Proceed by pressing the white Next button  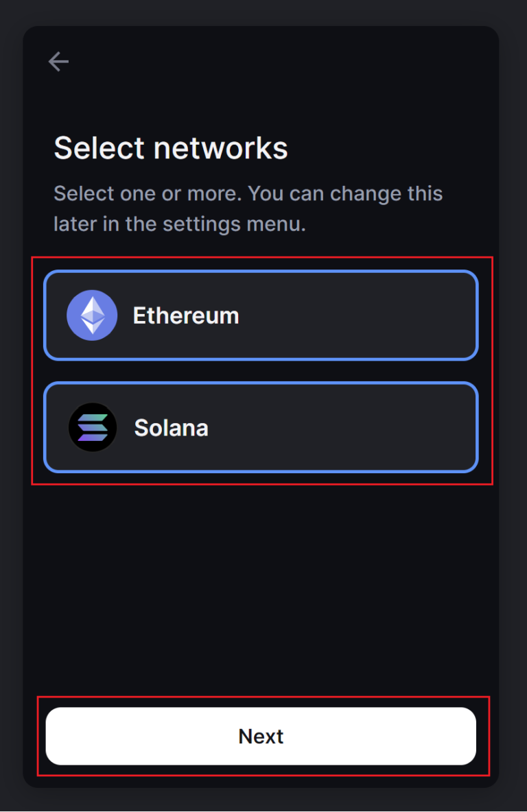(261, 736)
